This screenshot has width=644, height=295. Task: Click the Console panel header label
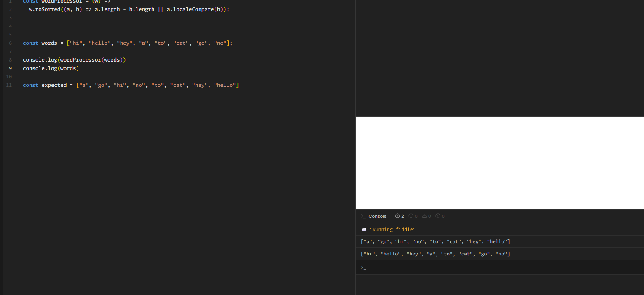pos(377,216)
